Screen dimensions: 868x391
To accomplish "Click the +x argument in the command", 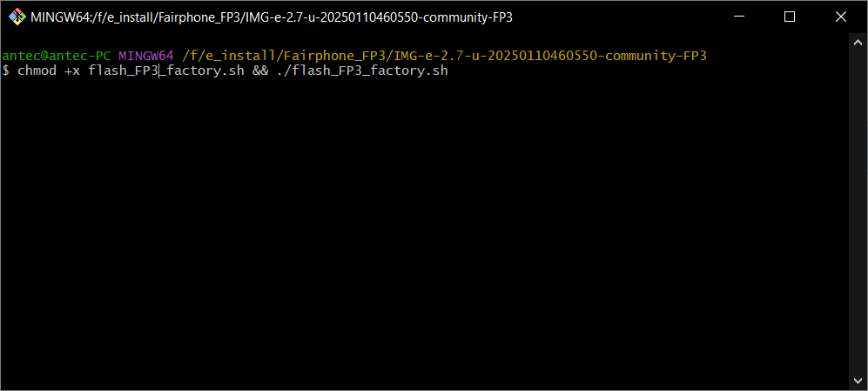I will point(71,71).
